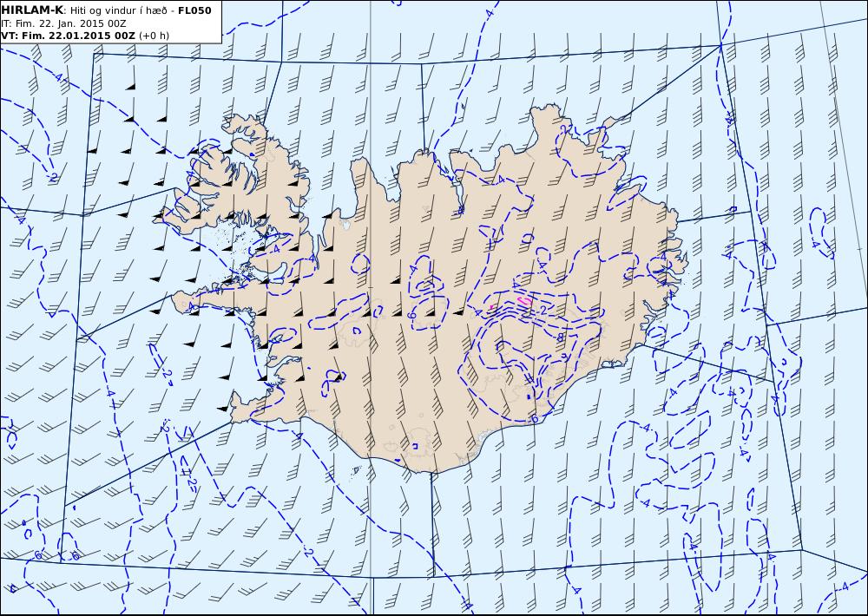Click the FL050 flight level label
Viewport: 868px width, 616px height.
pos(194,10)
